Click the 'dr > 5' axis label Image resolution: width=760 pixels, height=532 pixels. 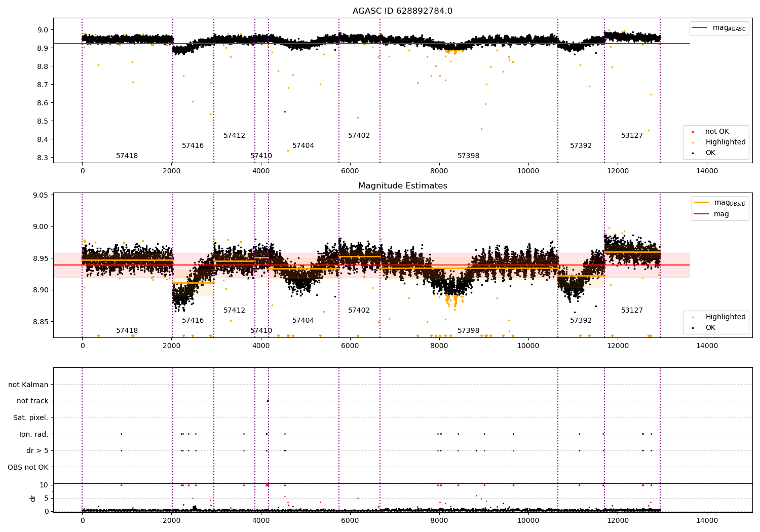click(37, 450)
